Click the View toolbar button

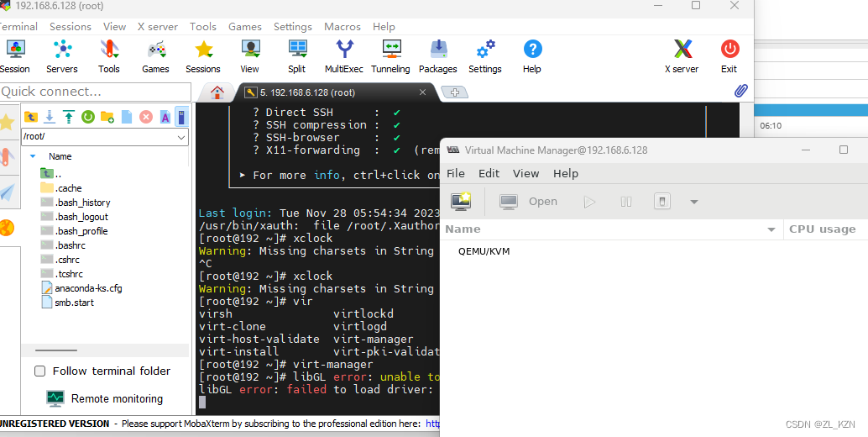249,57
